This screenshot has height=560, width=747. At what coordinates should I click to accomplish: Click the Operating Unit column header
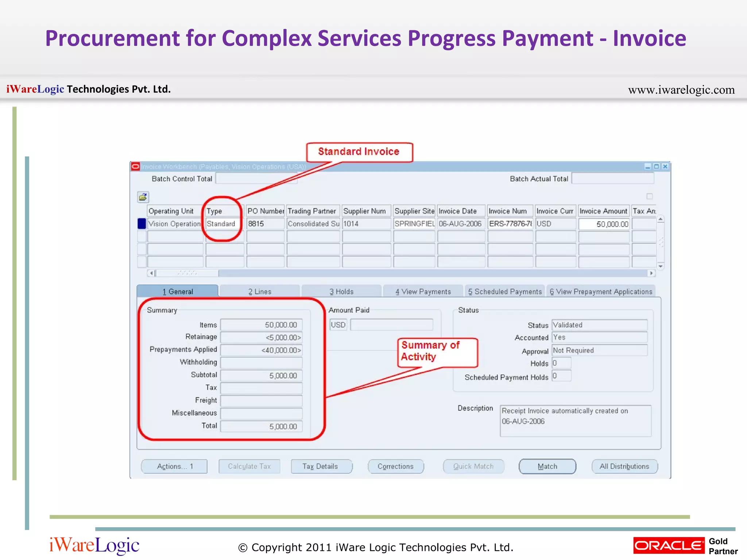(x=175, y=211)
